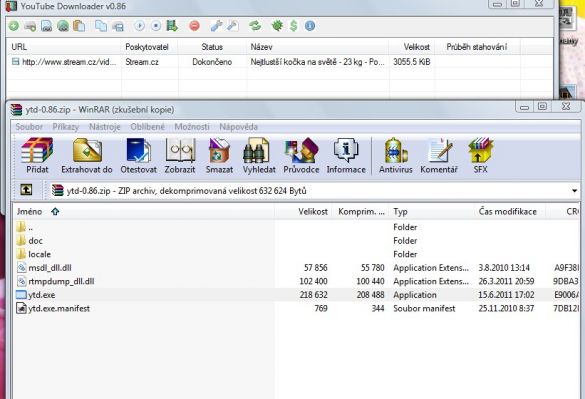Sort by the Jméno column header
Image resolution: width=585 pixels, height=399 pixels.
pyautogui.click(x=144, y=212)
